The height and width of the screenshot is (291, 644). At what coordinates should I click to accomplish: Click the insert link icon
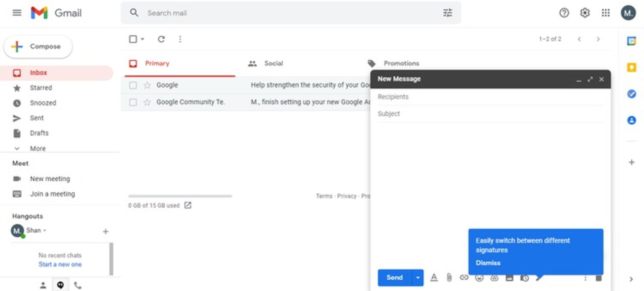tap(464, 278)
